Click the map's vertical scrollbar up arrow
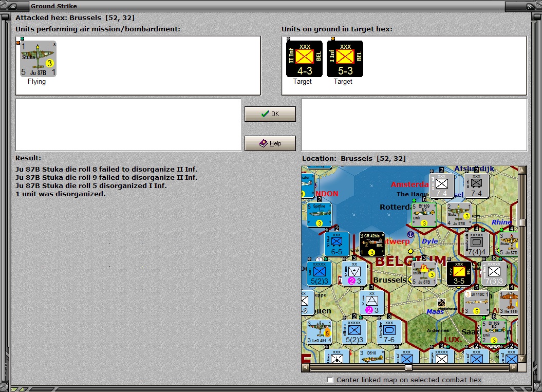The height and width of the screenshot is (392, 542). (x=522, y=170)
